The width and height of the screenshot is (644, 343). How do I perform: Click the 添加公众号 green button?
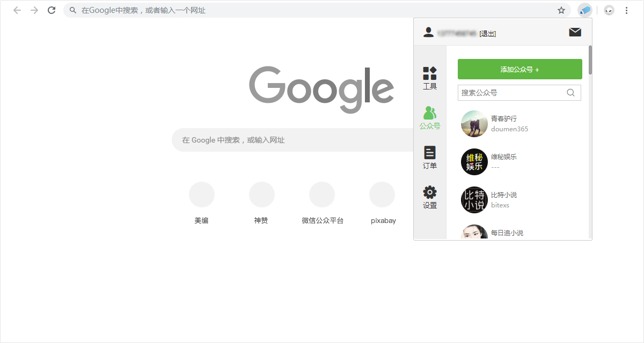click(x=519, y=69)
